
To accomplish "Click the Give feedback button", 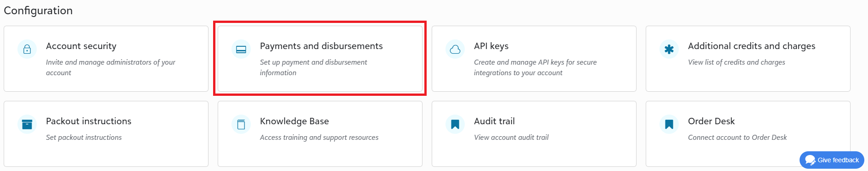I will (832, 160).
